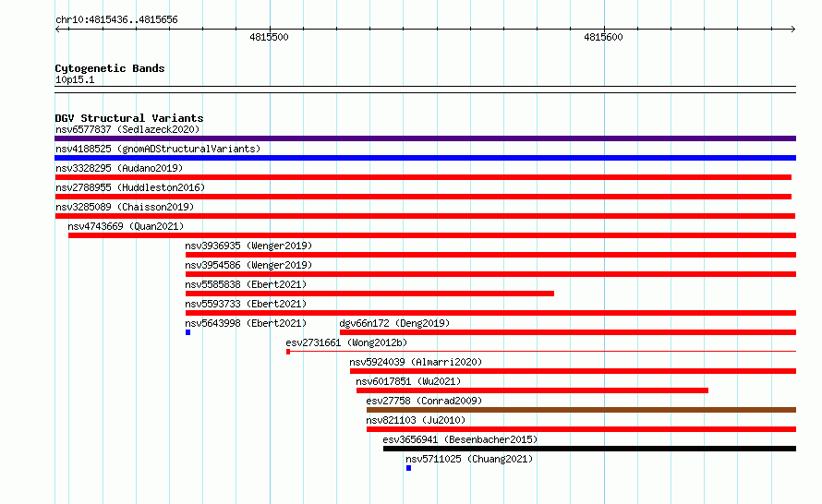Open the nsv821103 (Ju2010) label
The image size is (822, 504).
[x=416, y=420]
